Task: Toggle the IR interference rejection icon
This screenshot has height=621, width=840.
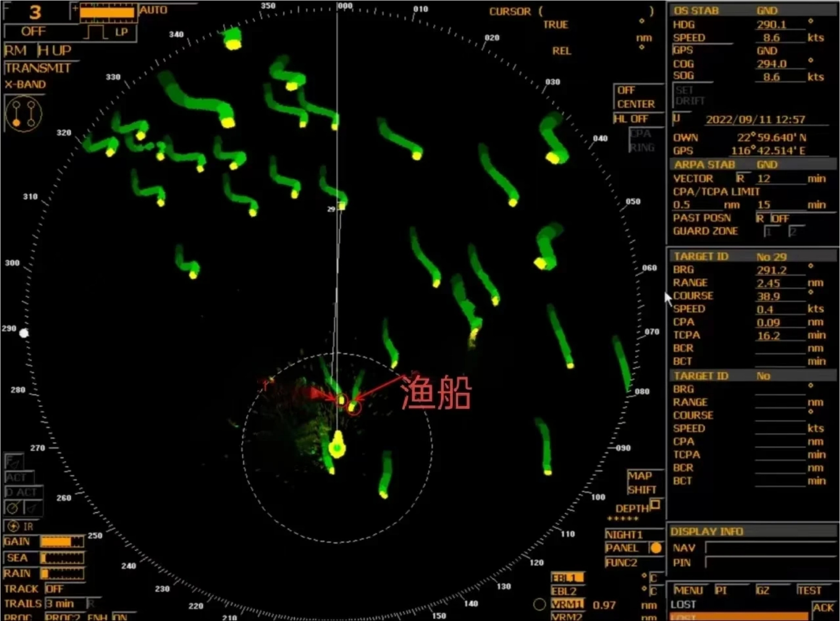Action: 14,526
